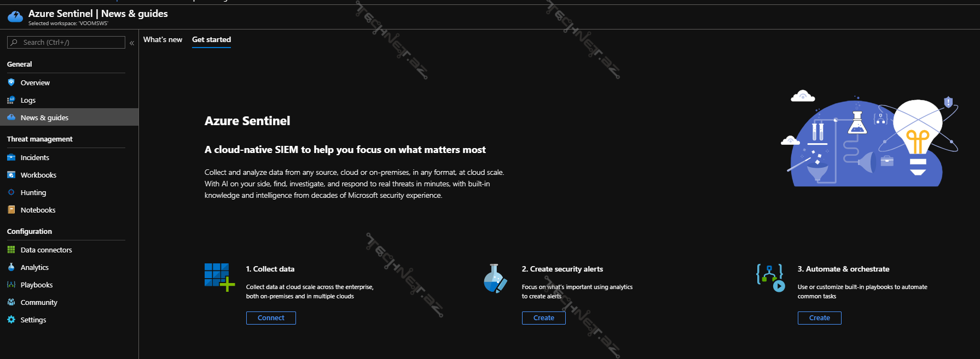Click the Connect button under Collect data
980x359 pixels.
click(x=271, y=318)
